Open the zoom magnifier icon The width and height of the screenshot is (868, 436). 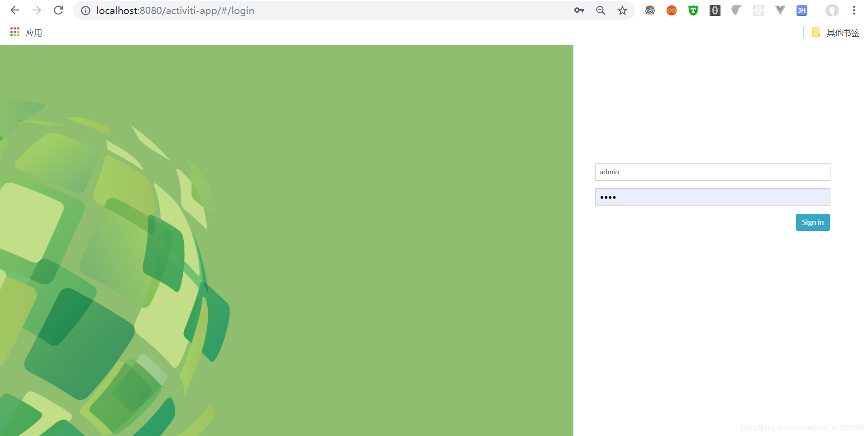601,10
